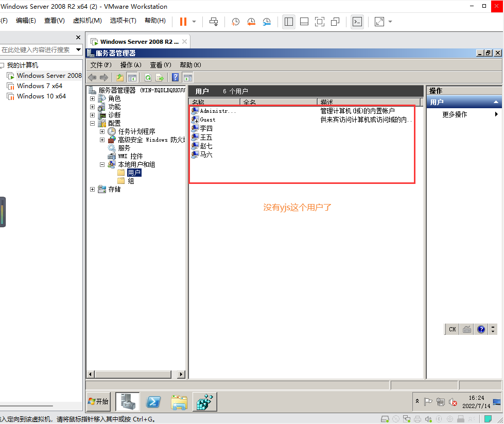Revert to snapshot with orange arrow clock icon
Viewport: 504px width, 424px height.
coord(251,22)
